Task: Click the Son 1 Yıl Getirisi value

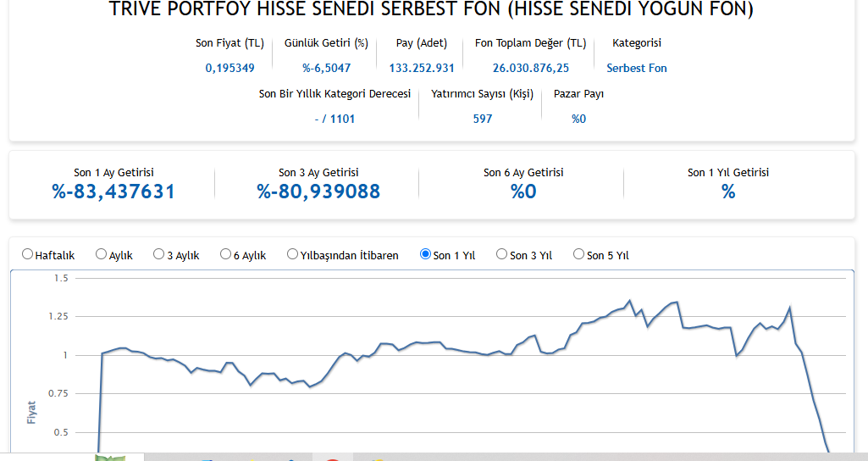Action: point(728,192)
